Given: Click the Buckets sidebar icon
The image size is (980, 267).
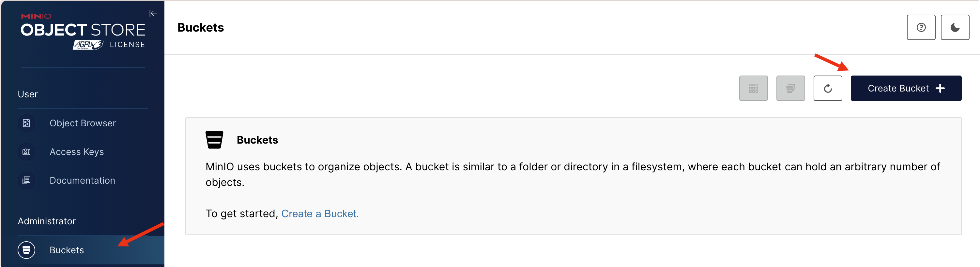Looking at the screenshot, I should click(x=26, y=250).
